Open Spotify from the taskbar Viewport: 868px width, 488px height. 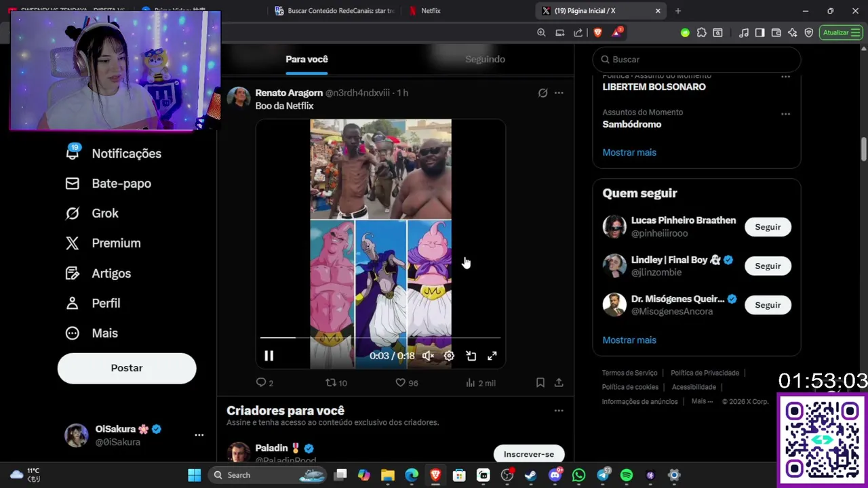click(627, 475)
